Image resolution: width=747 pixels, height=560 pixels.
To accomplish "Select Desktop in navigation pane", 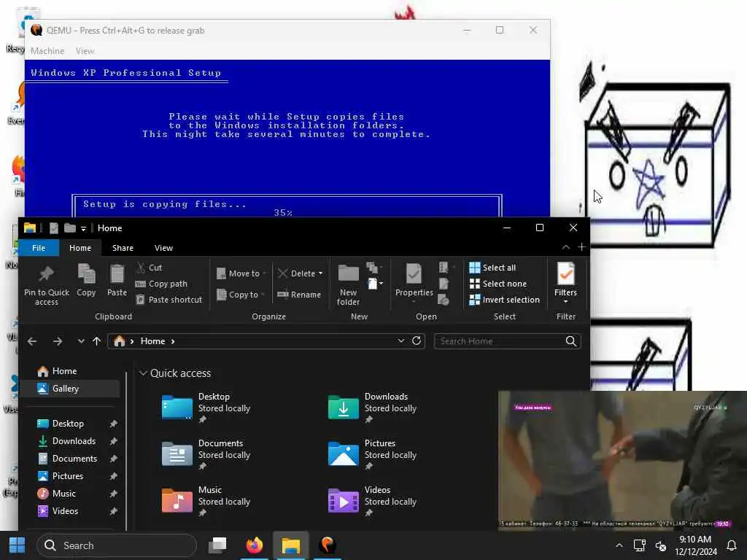I will pos(68,424).
